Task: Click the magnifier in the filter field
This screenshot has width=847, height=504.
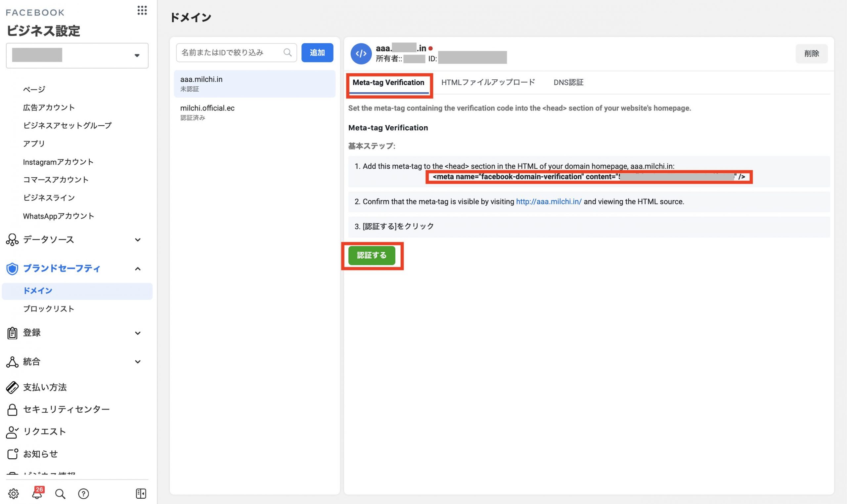Action: (x=288, y=52)
